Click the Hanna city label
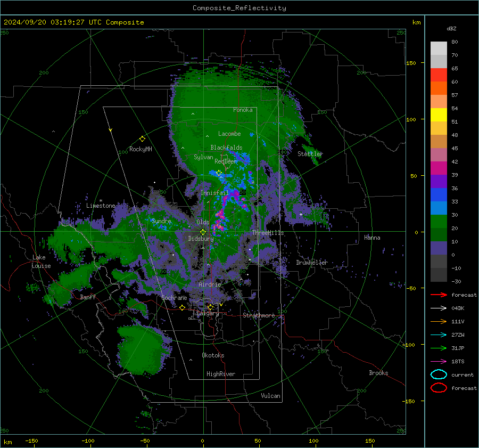The width and height of the screenshot is (479, 448). (372, 238)
